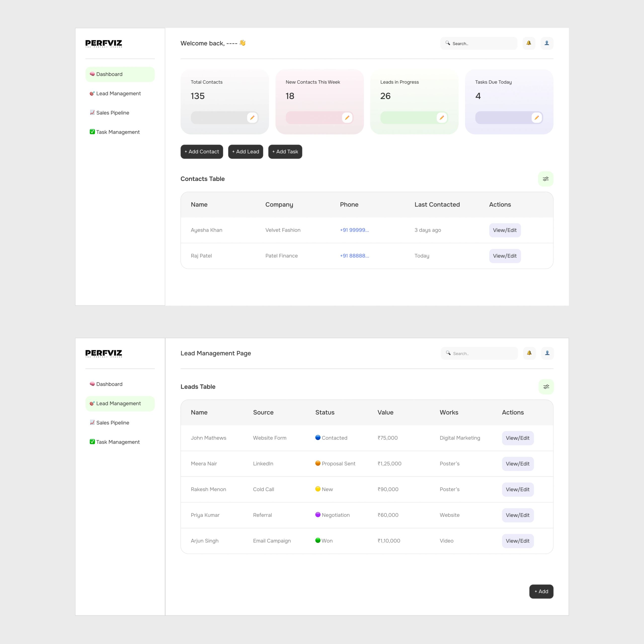Open notifications bell in Welcome header
The width and height of the screenshot is (644, 644).
(529, 43)
